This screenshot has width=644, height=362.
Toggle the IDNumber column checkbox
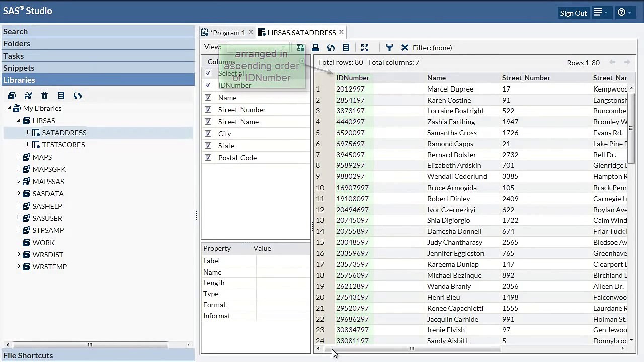pyautogui.click(x=208, y=85)
